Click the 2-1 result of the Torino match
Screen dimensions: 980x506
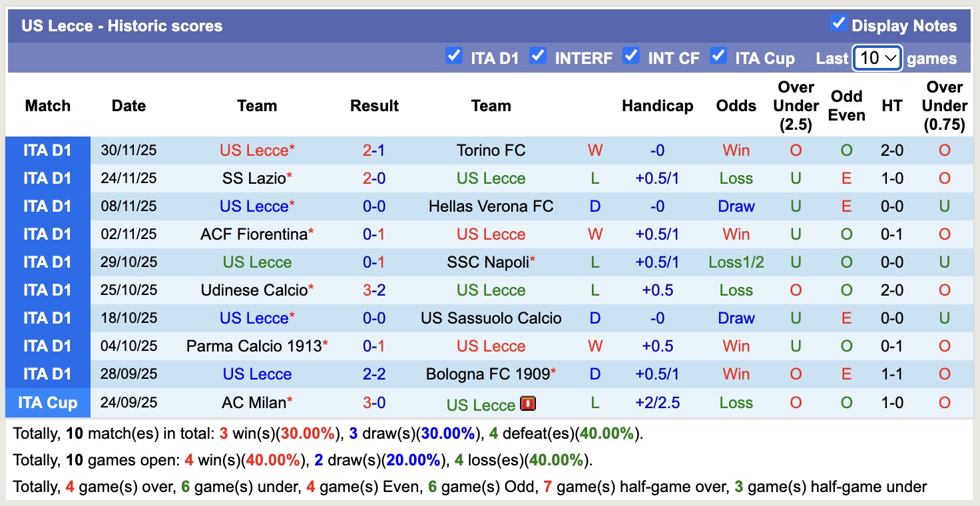click(374, 150)
